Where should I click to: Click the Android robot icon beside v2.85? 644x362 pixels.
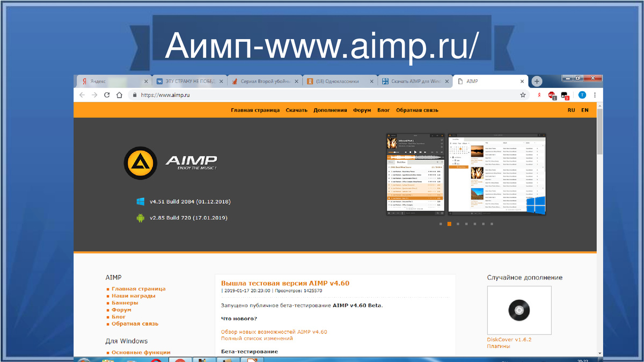point(141,218)
